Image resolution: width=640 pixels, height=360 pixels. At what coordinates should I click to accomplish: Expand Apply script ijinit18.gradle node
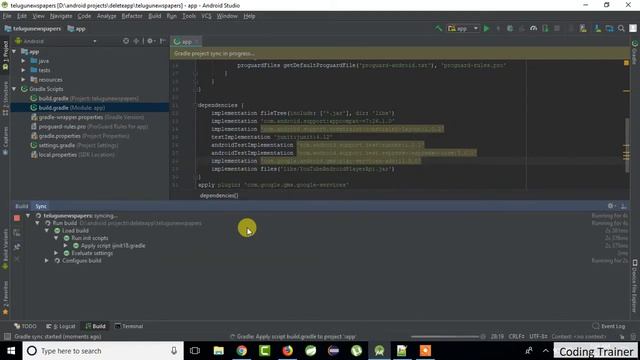65,246
